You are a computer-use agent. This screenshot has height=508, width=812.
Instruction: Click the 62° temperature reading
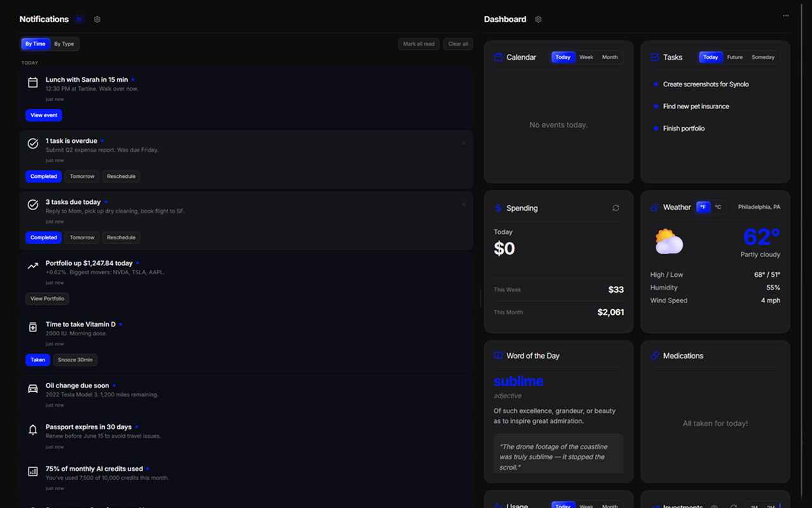coord(761,237)
